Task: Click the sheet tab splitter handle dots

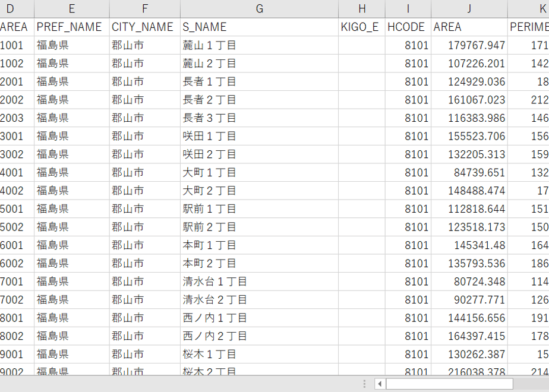Action: pos(364,384)
